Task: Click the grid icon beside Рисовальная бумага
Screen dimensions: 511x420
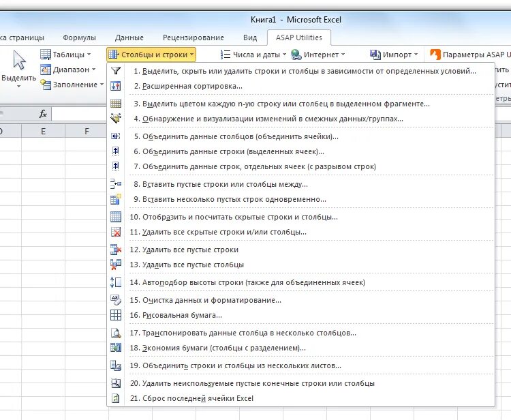Action: pos(116,315)
